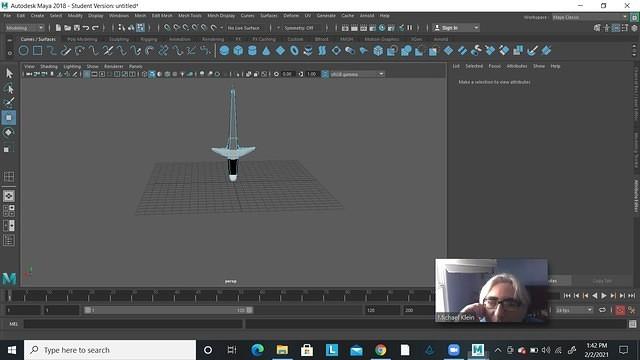
Task: Select the NURBS circle tool in shelf
Action: pos(24,51)
